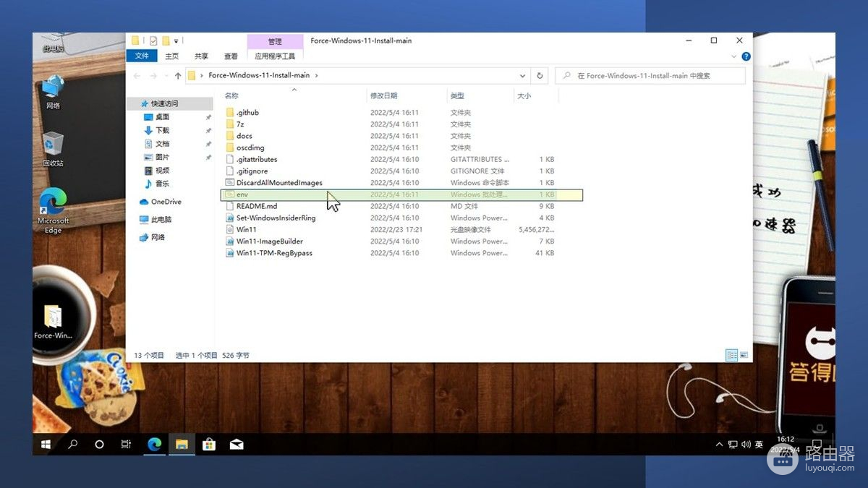The image size is (868, 488).
Task: Open the 文件 menu tab
Action: [142, 56]
